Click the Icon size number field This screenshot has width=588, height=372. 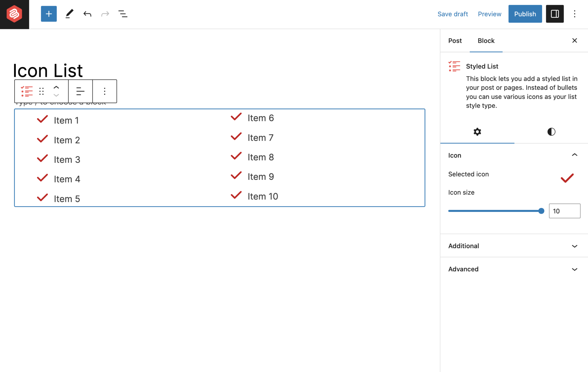(x=564, y=211)
